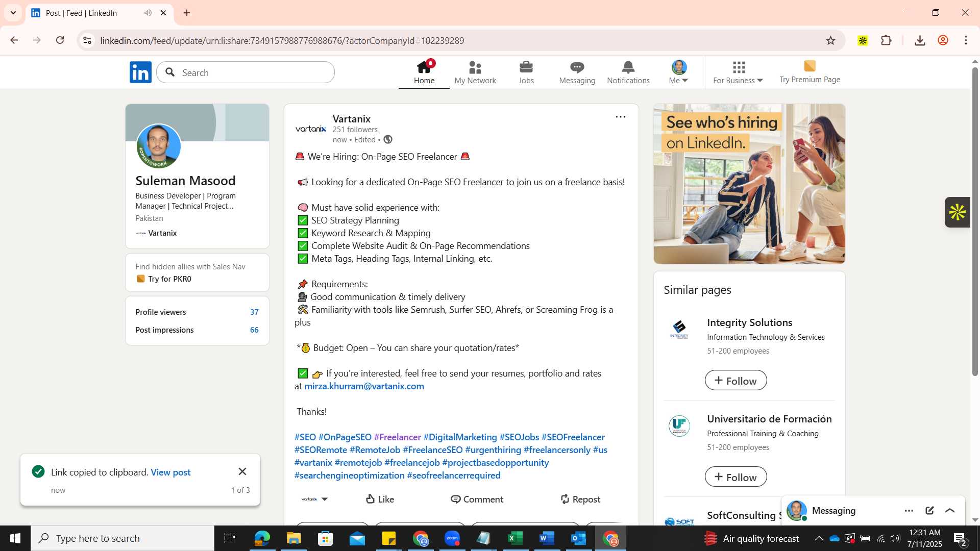The height and width of the screenshot is (551, 980).
Task: Open the Jobs tab
Action: pos(526,72)
